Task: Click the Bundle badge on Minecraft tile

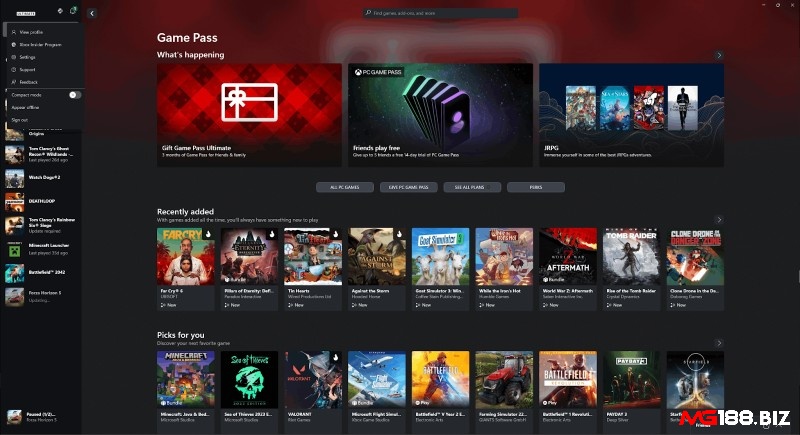Action: 171,402
